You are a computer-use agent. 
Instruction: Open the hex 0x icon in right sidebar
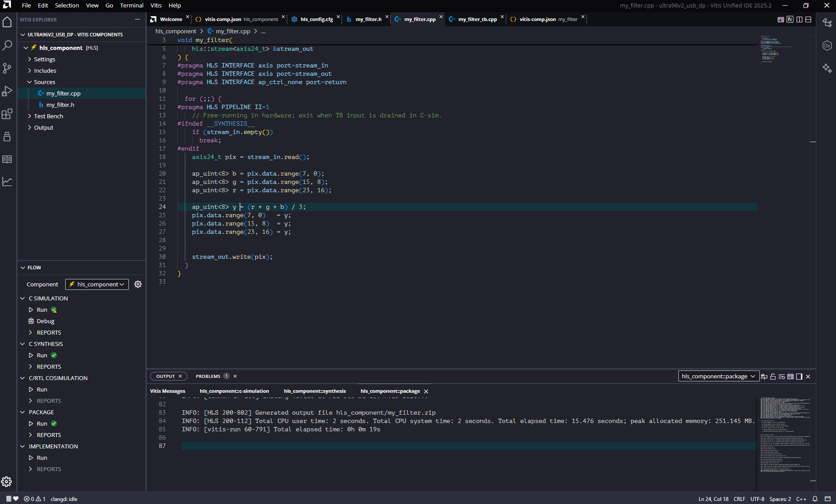[x=827, y=46]
